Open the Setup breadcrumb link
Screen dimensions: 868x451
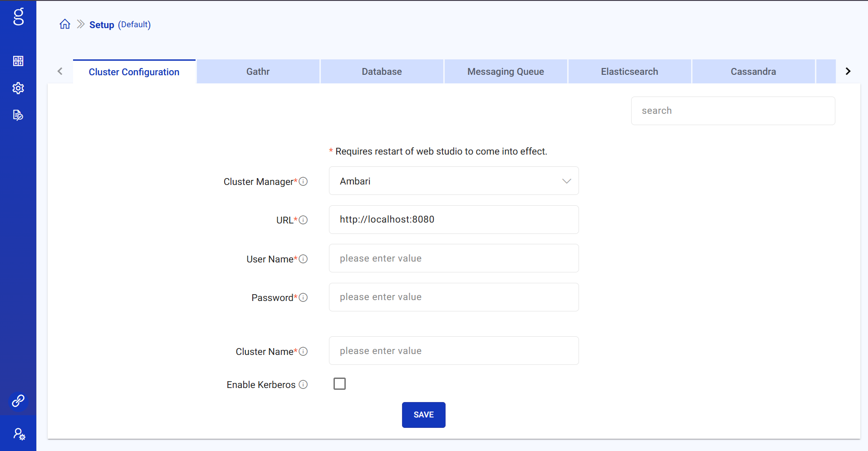tap(102, 24)
